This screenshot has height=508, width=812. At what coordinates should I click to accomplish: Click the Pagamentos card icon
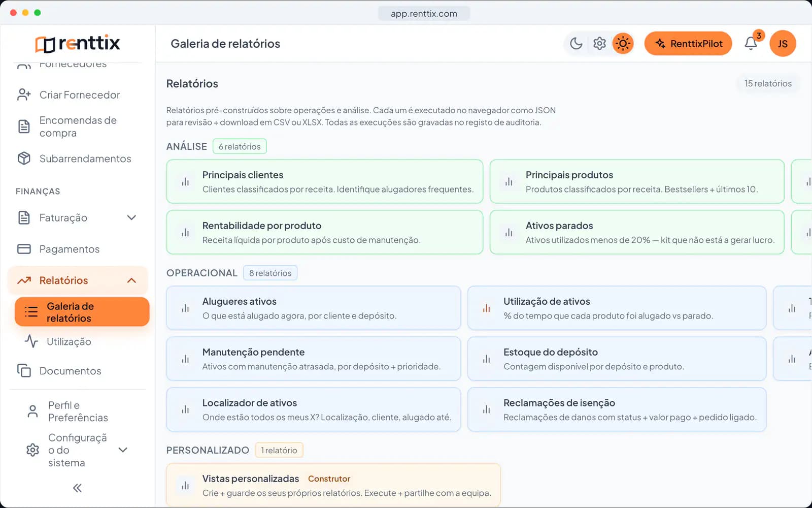click(x=24, y=249)
